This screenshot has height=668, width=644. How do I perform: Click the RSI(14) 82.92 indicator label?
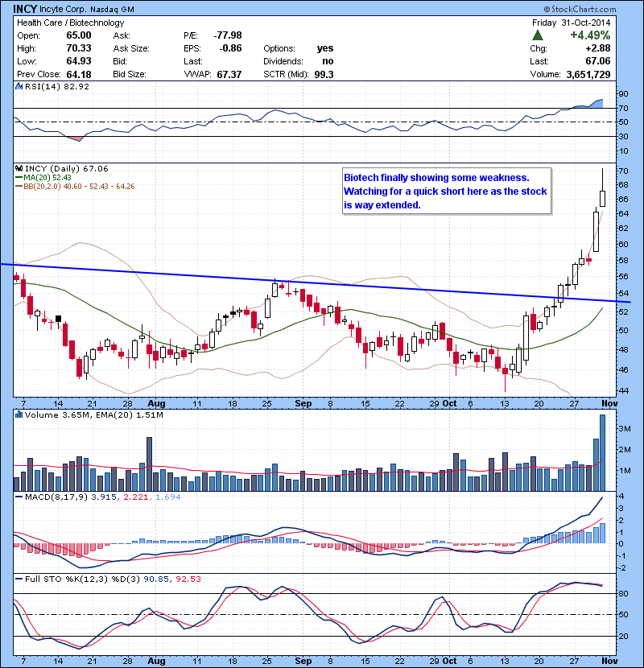57,86
